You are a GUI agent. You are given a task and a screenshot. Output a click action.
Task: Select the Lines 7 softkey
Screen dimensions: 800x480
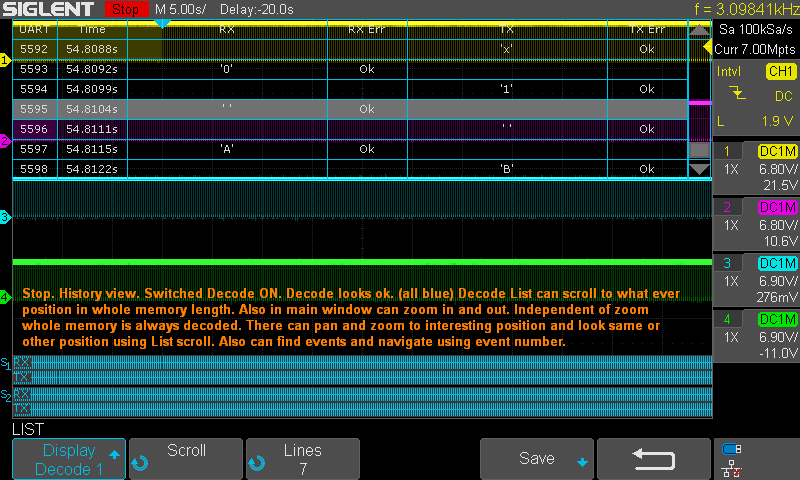pyautogui.click(x=303, y=459)
